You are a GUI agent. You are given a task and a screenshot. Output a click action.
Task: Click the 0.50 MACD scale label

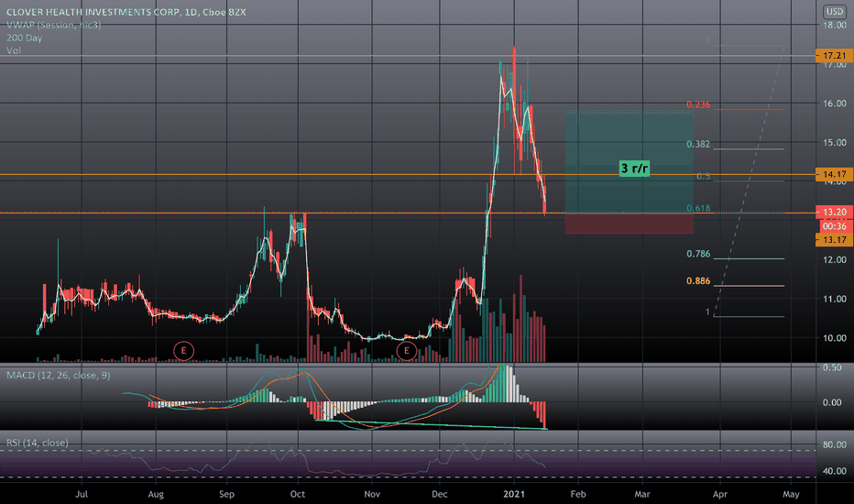(x=832, y=367)
